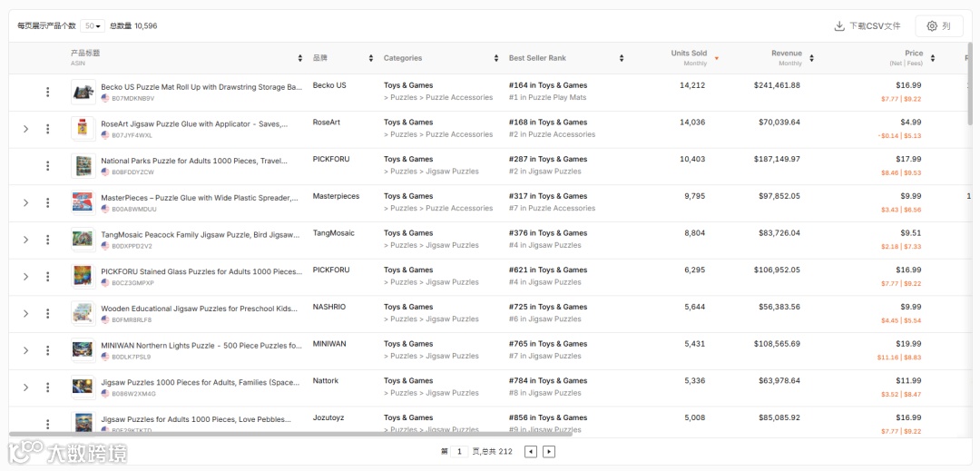Click the page number input field
980x471 pixels.
459,452
